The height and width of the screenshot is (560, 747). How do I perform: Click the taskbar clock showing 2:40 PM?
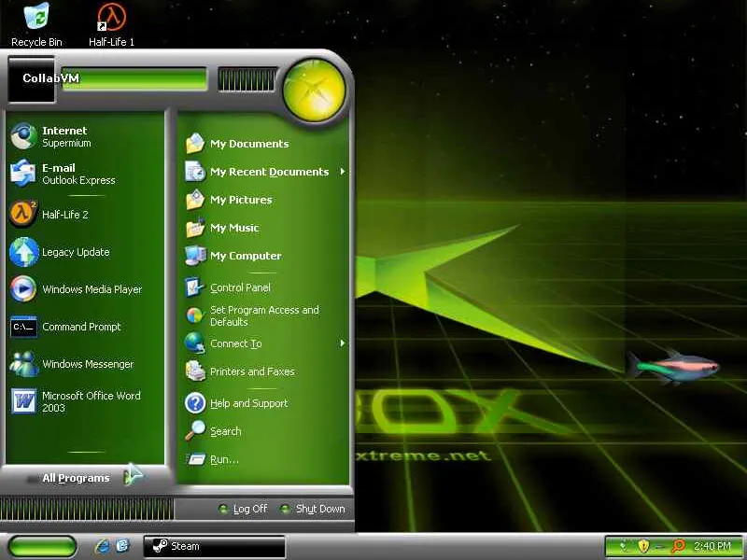(712, 546)
